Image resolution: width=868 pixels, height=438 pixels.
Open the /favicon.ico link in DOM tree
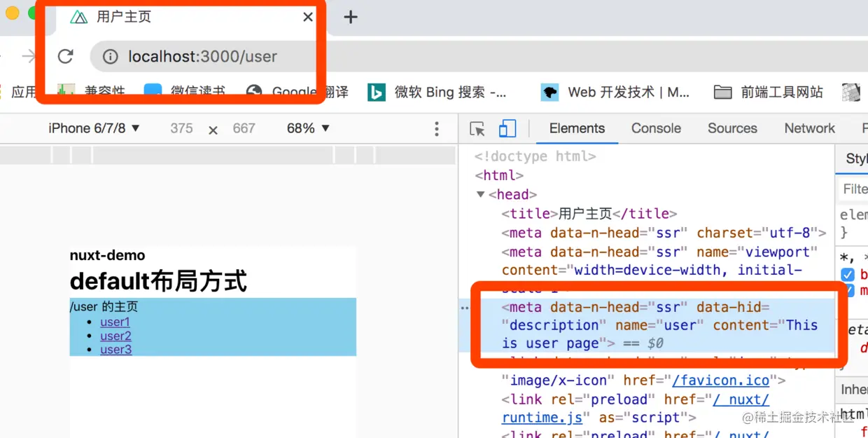click(x=721, y=381)
